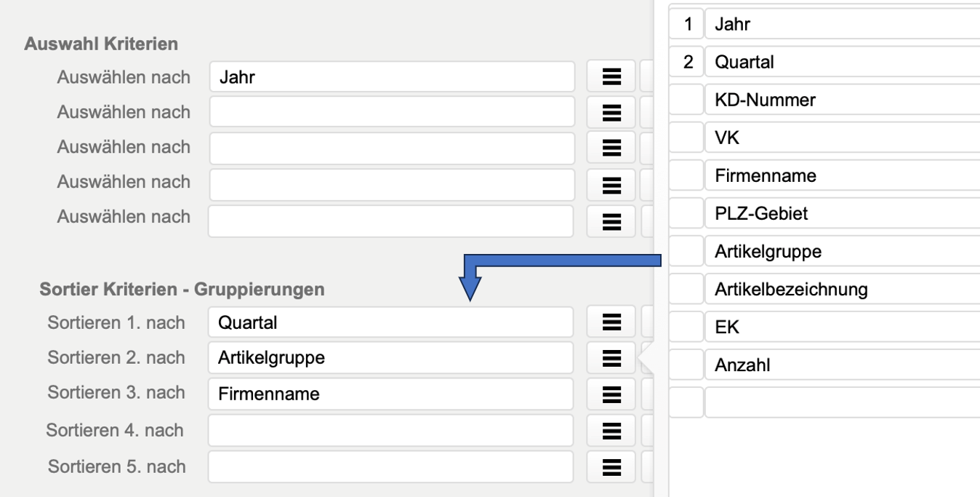The image size is (980, 497).
Task: Click the empty Sortieren 4. nach field
Action: tap(390, 431)
